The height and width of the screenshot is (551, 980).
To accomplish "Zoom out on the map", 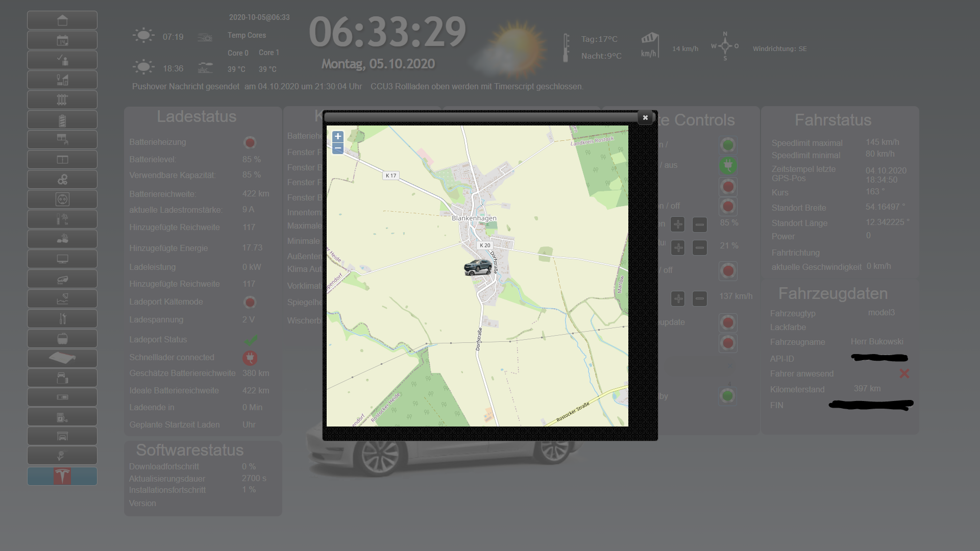I will tap(338, 148).
